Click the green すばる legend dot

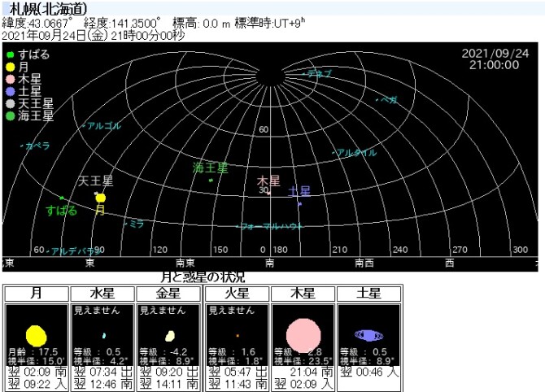(11, 54)
